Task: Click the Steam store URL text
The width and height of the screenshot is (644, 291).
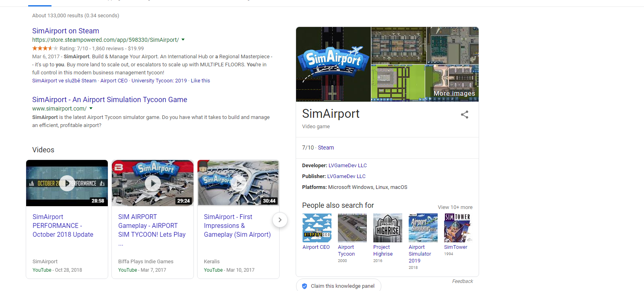Action: click(105, 40)
